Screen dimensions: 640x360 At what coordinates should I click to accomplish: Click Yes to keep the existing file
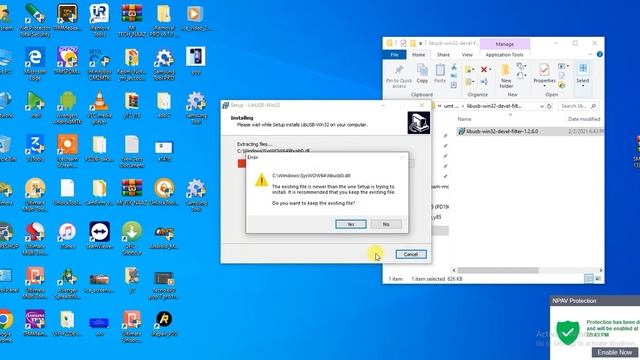pos(351,224)
